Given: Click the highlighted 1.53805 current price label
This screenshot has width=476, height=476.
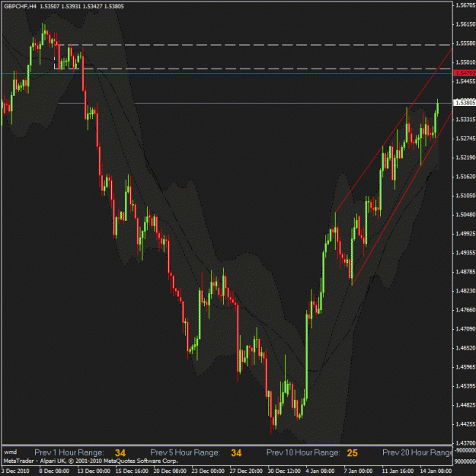Looking at the screenshot, I should coord(465,103).
